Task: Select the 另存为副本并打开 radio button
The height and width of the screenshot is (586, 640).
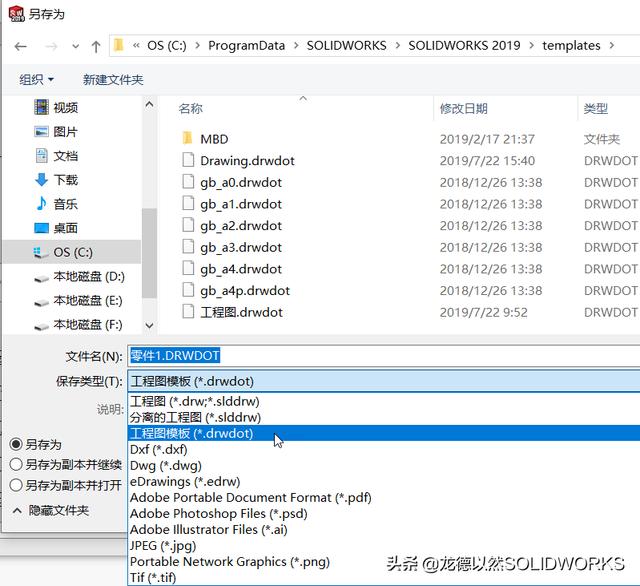Action: 16,485
